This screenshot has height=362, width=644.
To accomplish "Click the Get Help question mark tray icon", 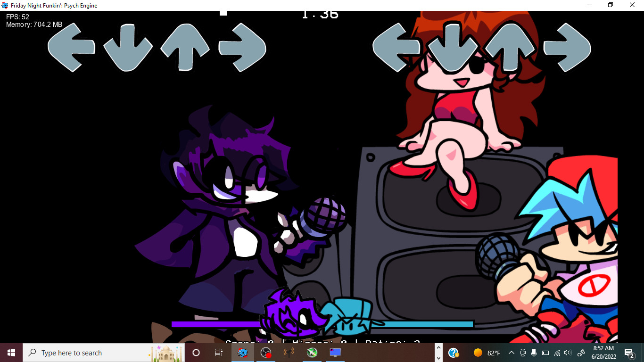I will [454, 353].
